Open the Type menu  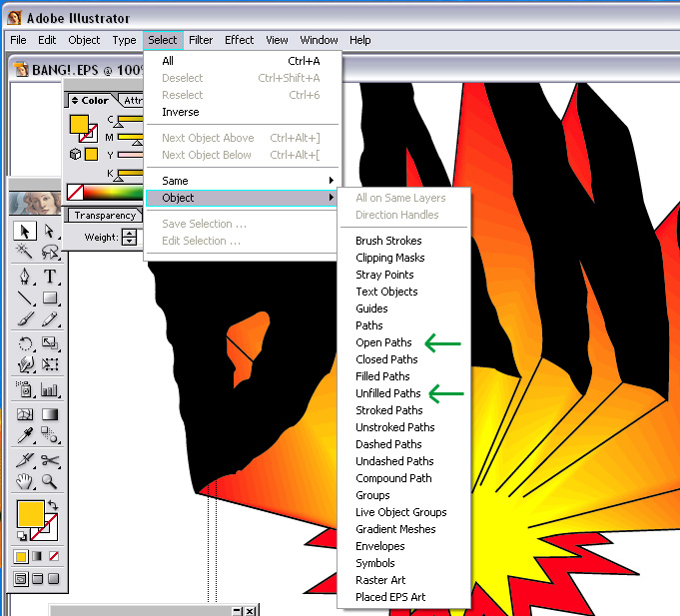click(x=124, y=40)
